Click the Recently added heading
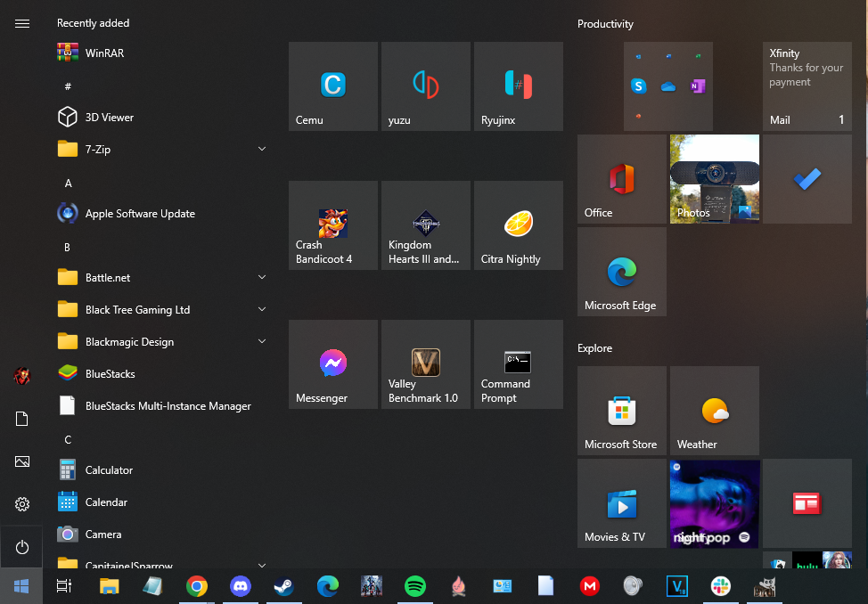868x604 pixels. (x=93, y=23)
